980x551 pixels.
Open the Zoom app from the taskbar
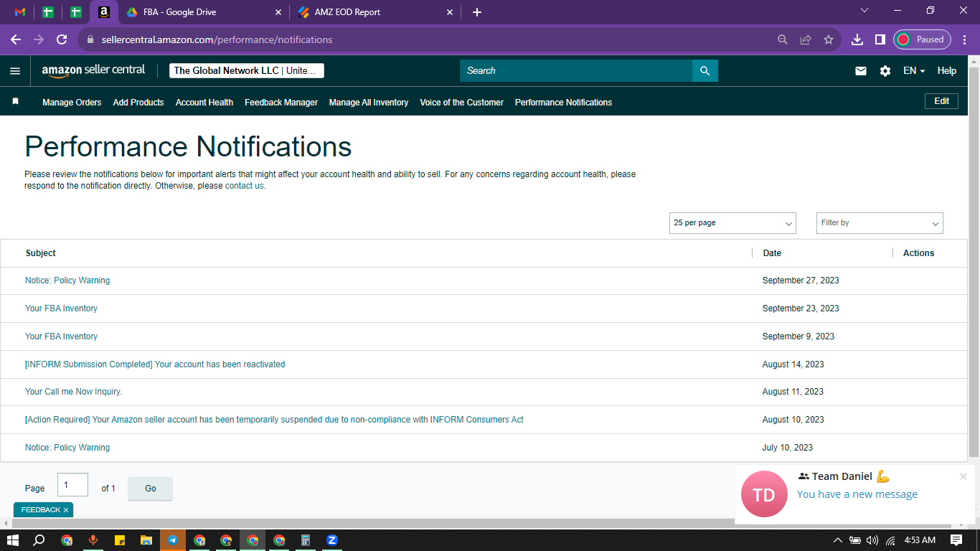(x=332, y=540)
